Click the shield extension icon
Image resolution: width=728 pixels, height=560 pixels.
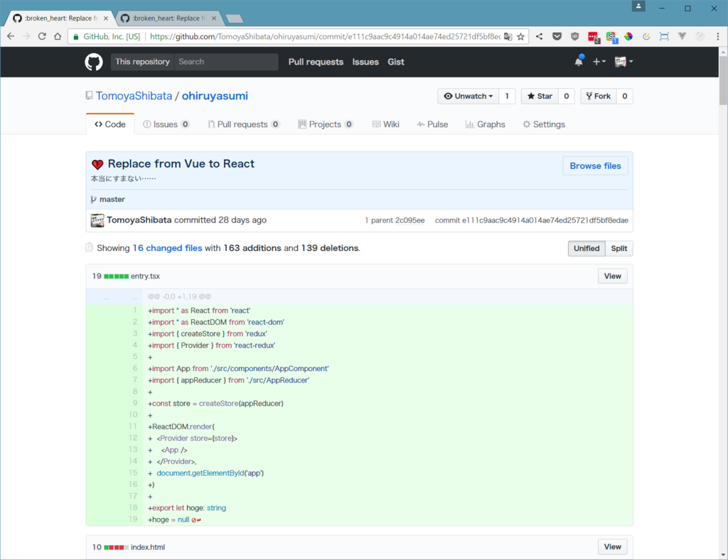point(574,36)
